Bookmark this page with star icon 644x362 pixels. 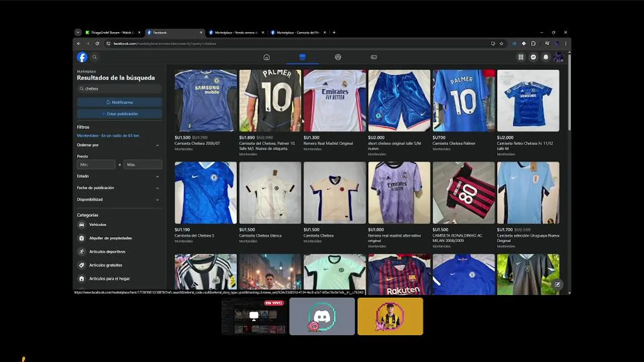tap(501, 44)
